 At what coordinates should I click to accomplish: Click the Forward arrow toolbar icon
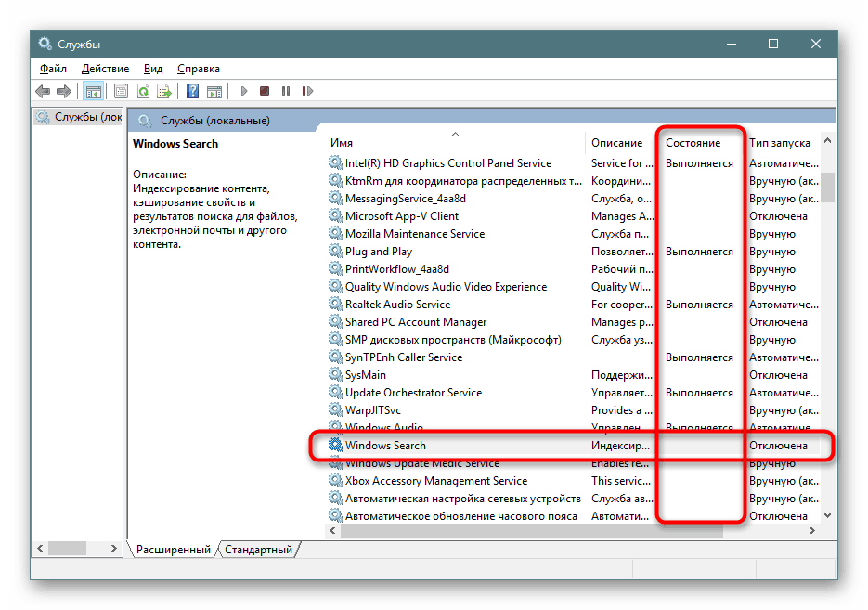[64, 91]
